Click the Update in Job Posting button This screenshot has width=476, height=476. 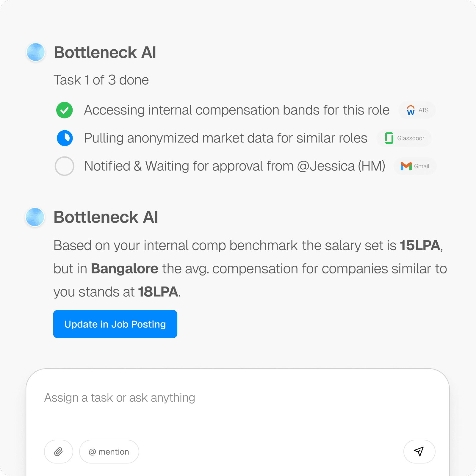pyautogui.click(x=115, y=324)
